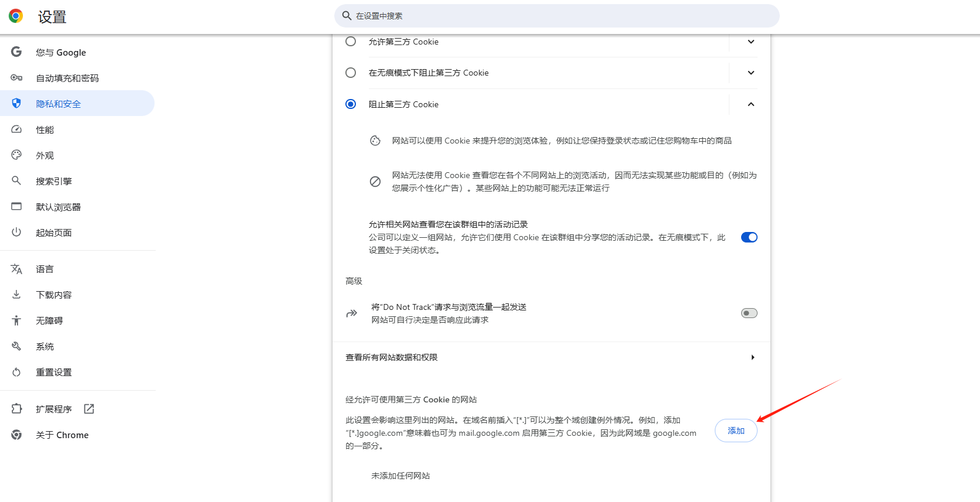Open 下载内容 settings section
The width and height of the screenshot is (980, 502).
[x=54, y=295]
